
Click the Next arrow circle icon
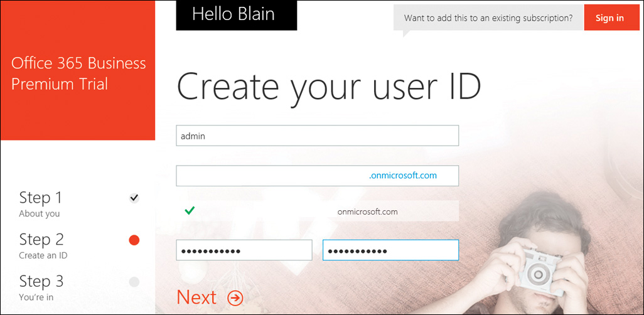click(235, 298)
